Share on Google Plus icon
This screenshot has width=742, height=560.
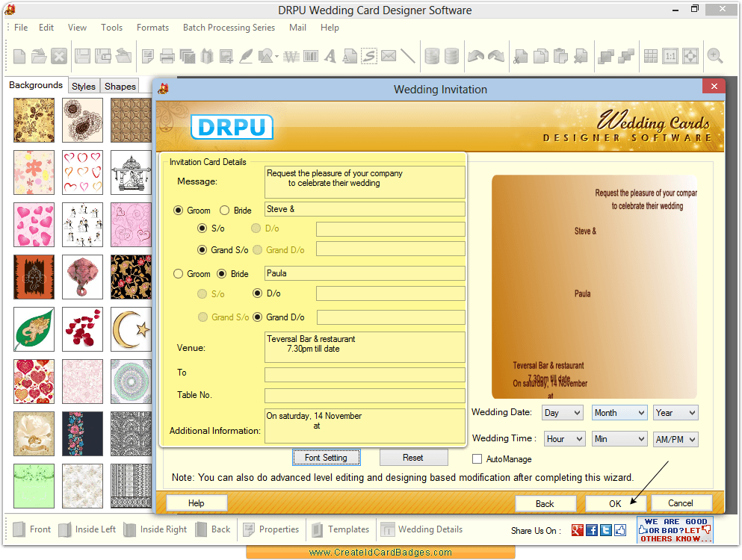(x=578, y=530)
